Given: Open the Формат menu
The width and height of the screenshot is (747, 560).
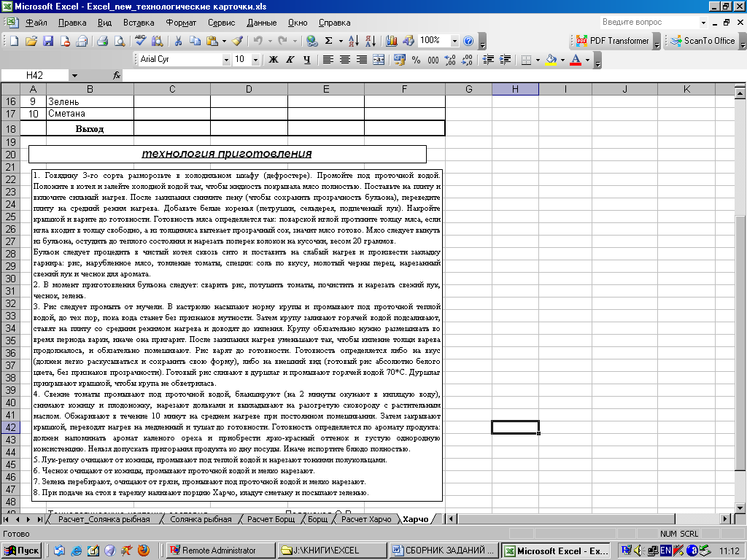Looking at the screenshot, I should (181, 23).
